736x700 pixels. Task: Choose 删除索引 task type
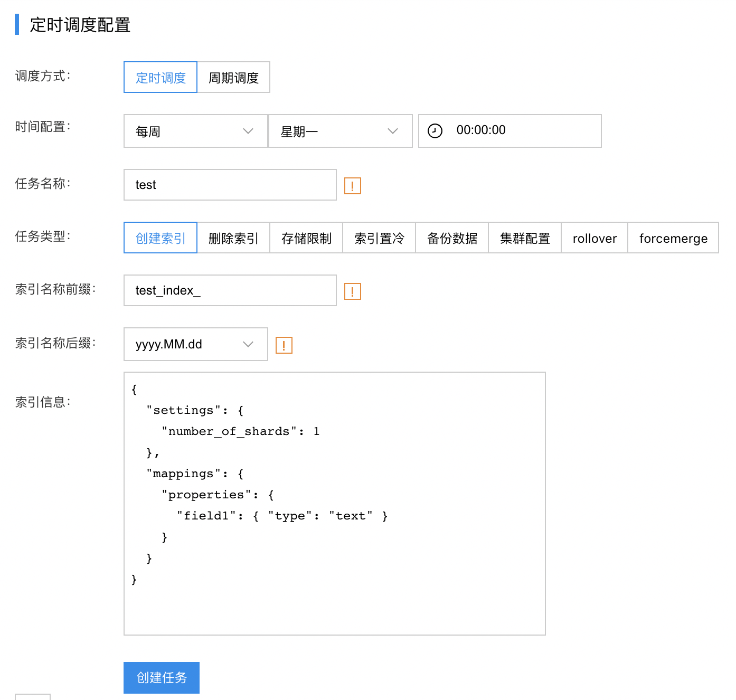pos(233,238)
